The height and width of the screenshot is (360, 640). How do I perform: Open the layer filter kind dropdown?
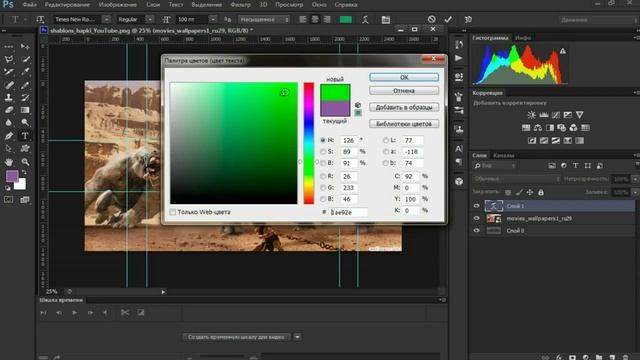coord(495,166)
